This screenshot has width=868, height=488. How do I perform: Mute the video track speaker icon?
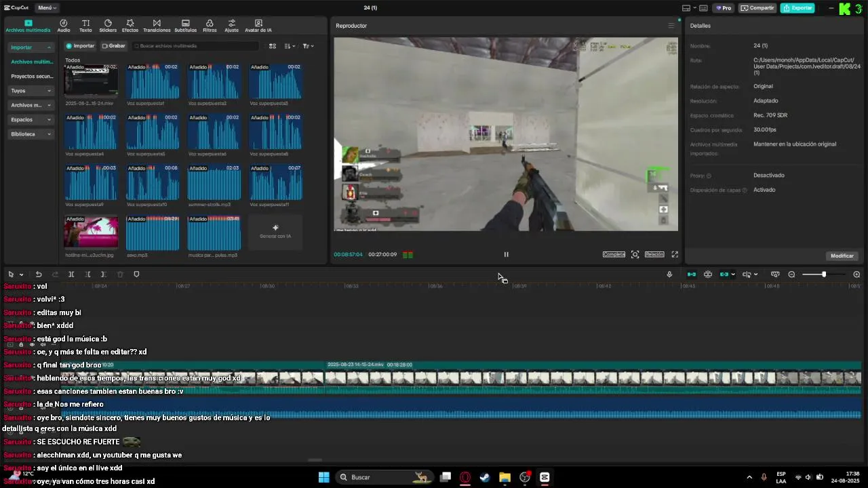point(43,345)
